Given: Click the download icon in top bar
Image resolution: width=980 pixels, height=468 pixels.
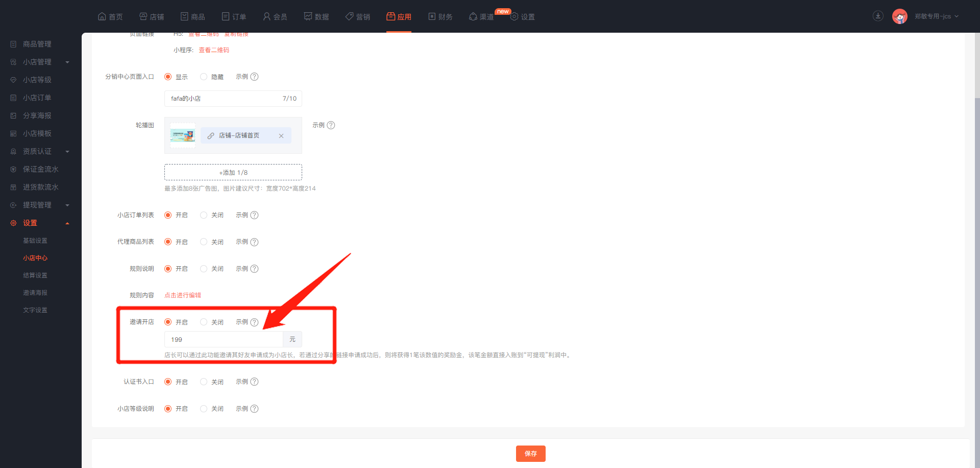Looking at the screenshot, I should (878, 16).
